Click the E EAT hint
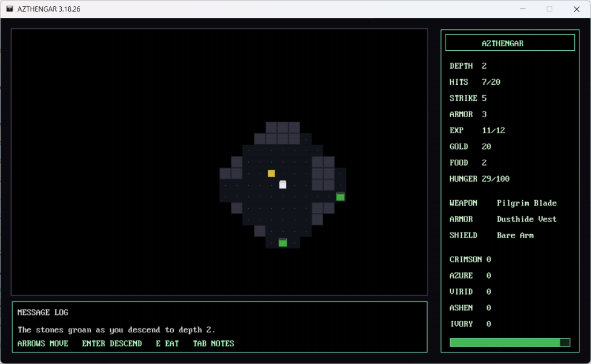This screenshot has height=364, width=591. pyautogui.click(x=167, y=344)
